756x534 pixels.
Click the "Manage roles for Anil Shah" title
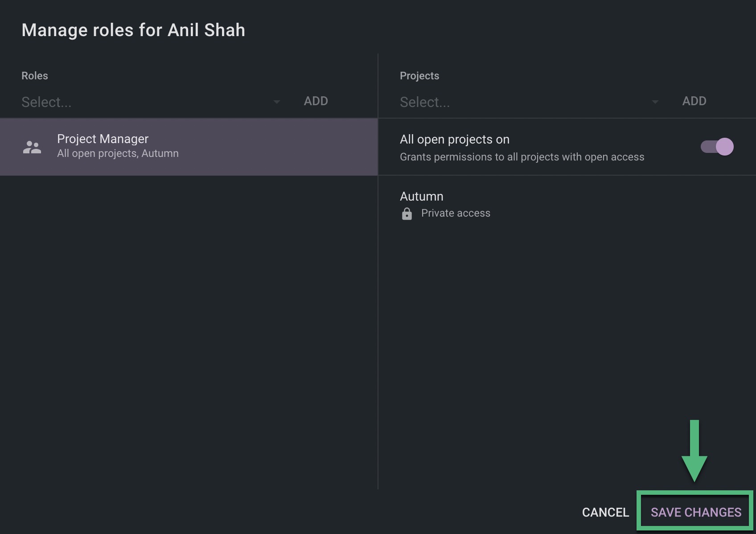point(133,30)
